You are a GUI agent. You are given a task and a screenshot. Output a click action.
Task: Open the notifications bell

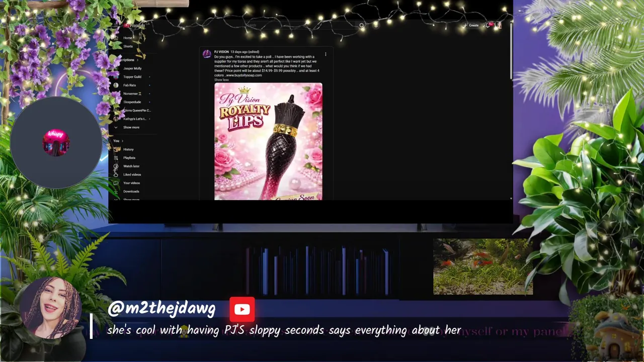(x=489, y=25)
